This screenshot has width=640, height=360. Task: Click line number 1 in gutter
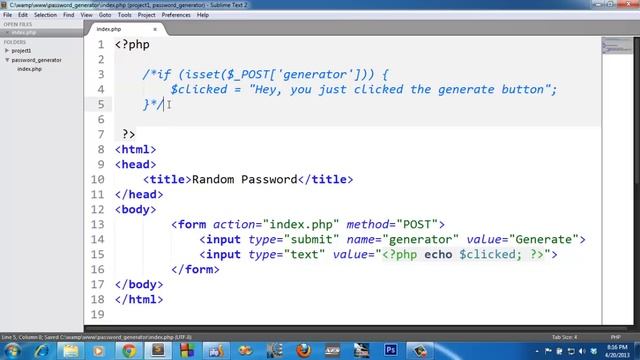tap(101, 44)
